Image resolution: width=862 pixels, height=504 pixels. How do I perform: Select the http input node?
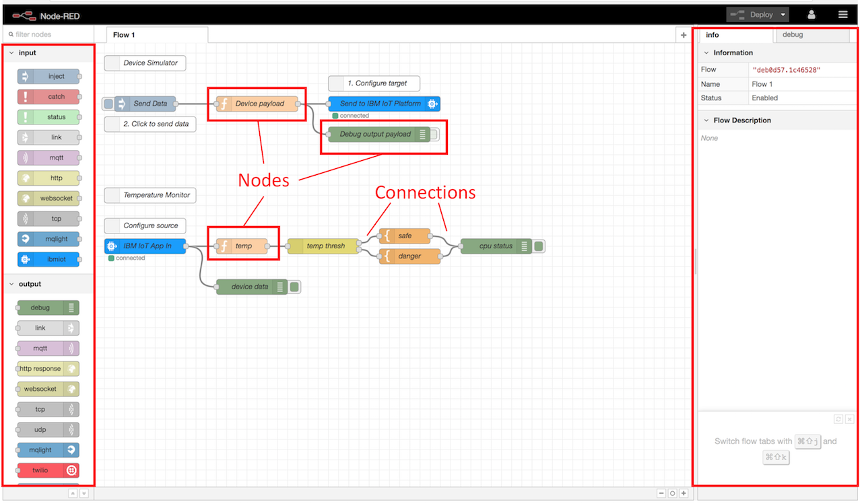[x=48, y=178]
